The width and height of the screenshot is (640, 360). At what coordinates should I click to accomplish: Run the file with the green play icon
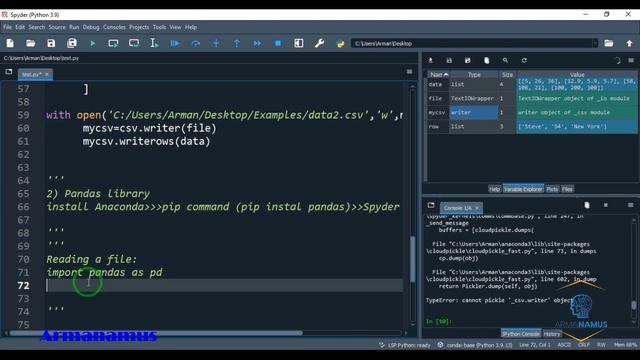click(x=93, y=43)
